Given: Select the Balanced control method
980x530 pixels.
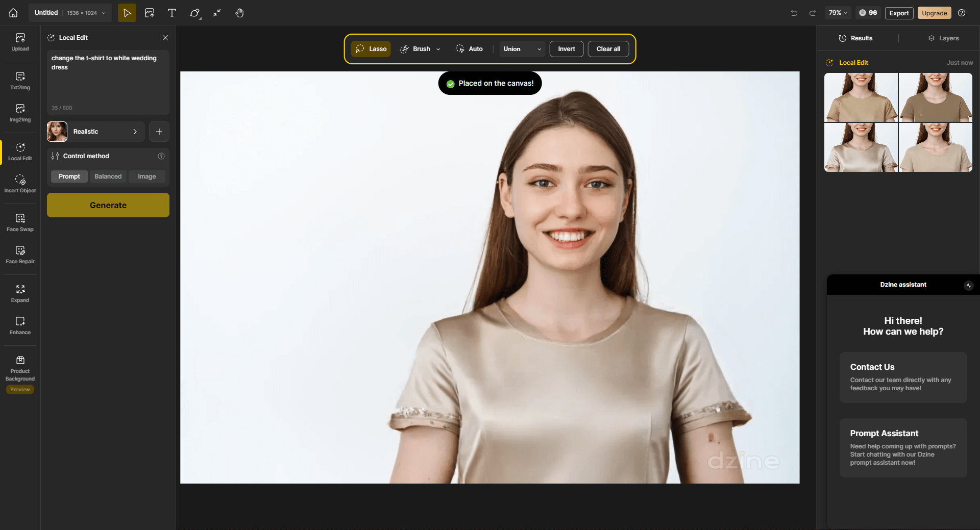Looking at the screenshot, I should point(108,176).
